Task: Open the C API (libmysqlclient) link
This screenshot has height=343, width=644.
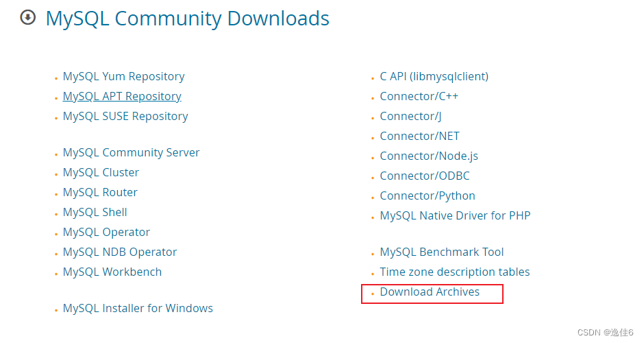Action: pyautogui.click(x=434, y=77)
